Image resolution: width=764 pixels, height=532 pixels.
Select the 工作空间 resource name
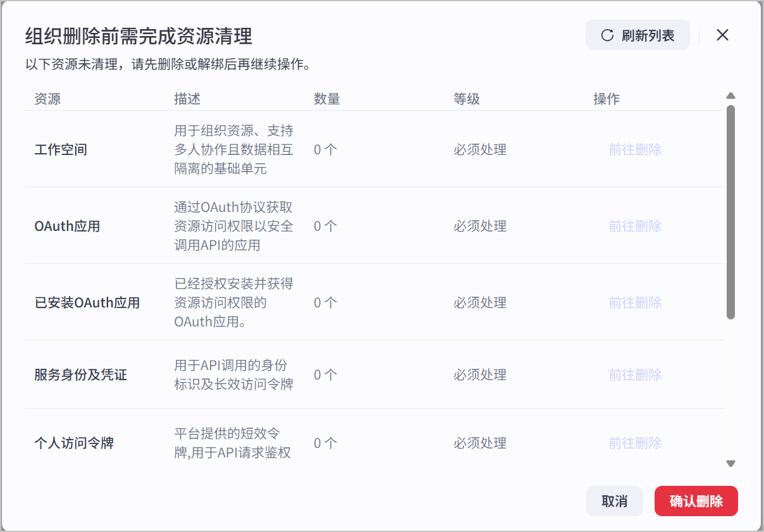tap(61, 150)
